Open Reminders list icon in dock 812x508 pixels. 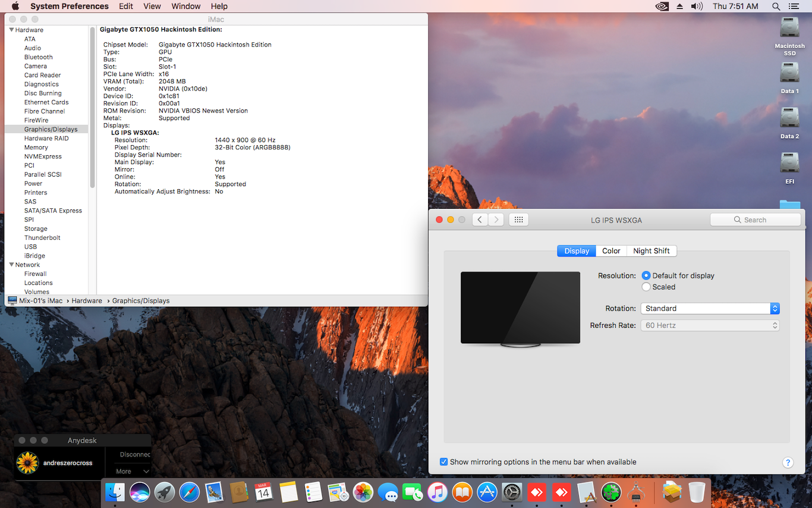(313, 492)
